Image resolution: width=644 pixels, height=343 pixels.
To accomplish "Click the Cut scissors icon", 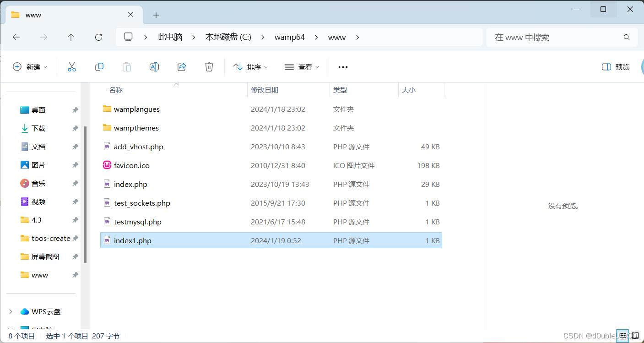I will pyautogui.click(x=71, y=67).
